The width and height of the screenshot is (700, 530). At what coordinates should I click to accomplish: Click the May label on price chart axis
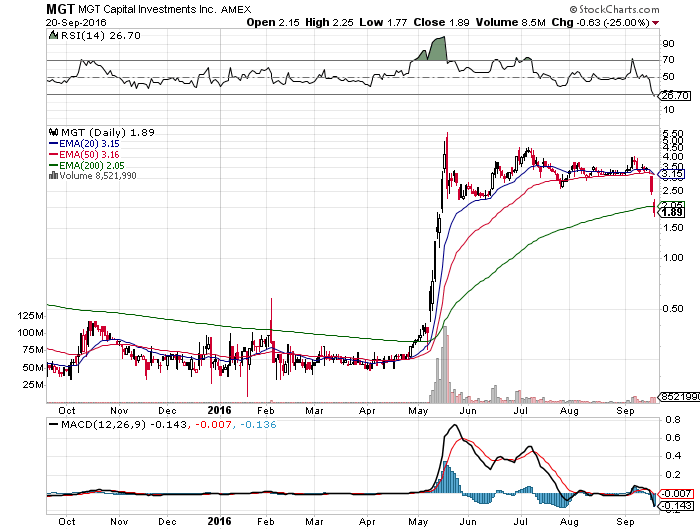tap(418, 411)
